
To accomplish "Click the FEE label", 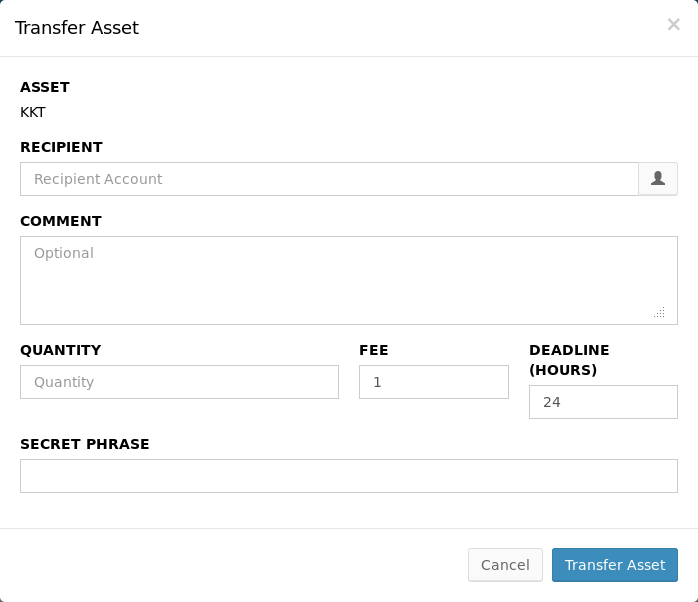I will 374,350.
